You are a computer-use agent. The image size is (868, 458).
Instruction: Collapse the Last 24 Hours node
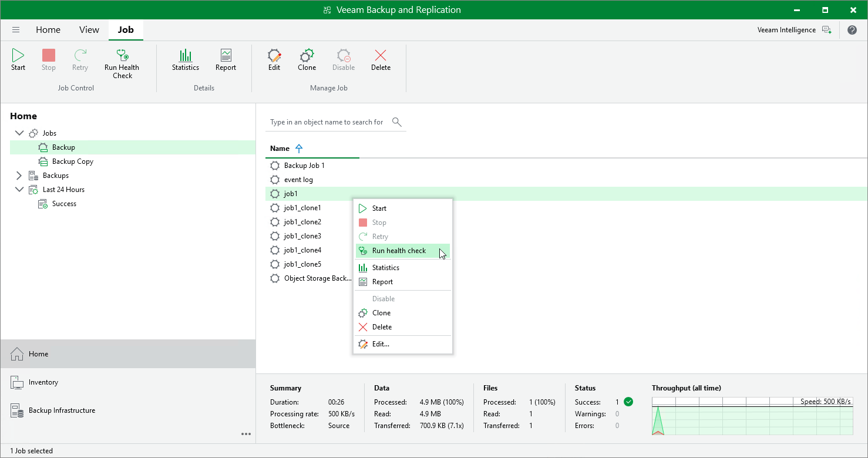[19, 189]
